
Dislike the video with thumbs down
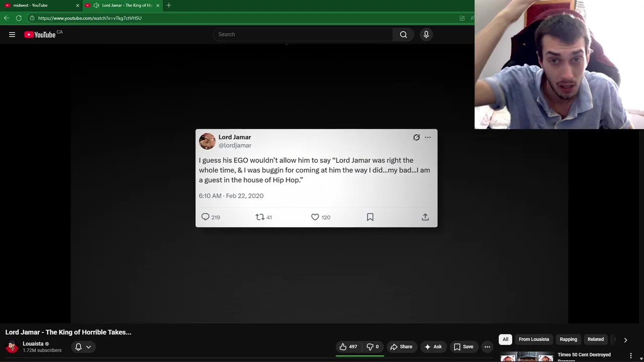tap(372, 346)
